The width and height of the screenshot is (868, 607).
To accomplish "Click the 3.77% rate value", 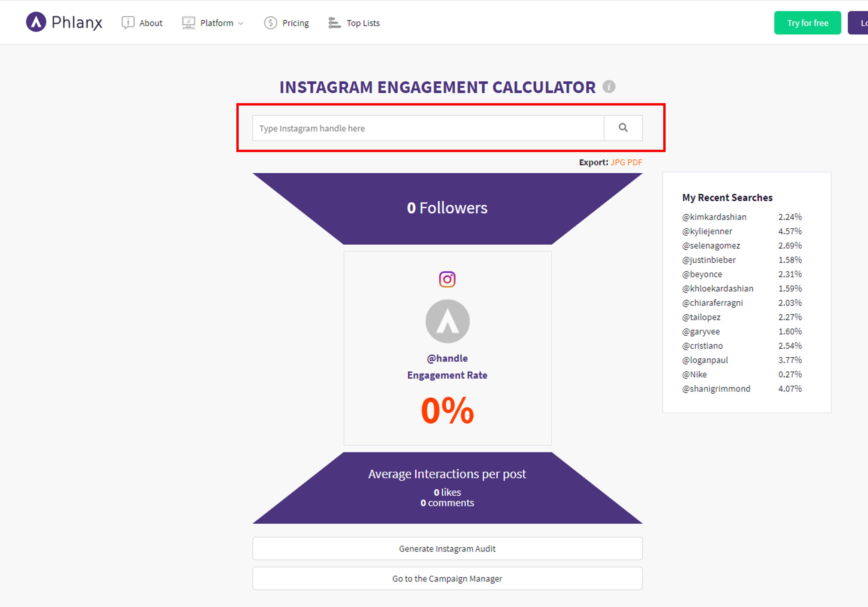I will pos(790,360).
